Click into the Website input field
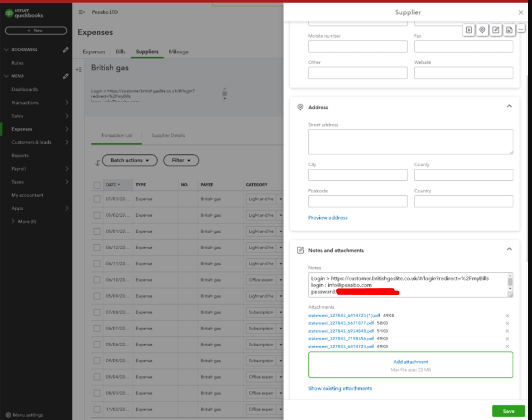 click(463, 73)
